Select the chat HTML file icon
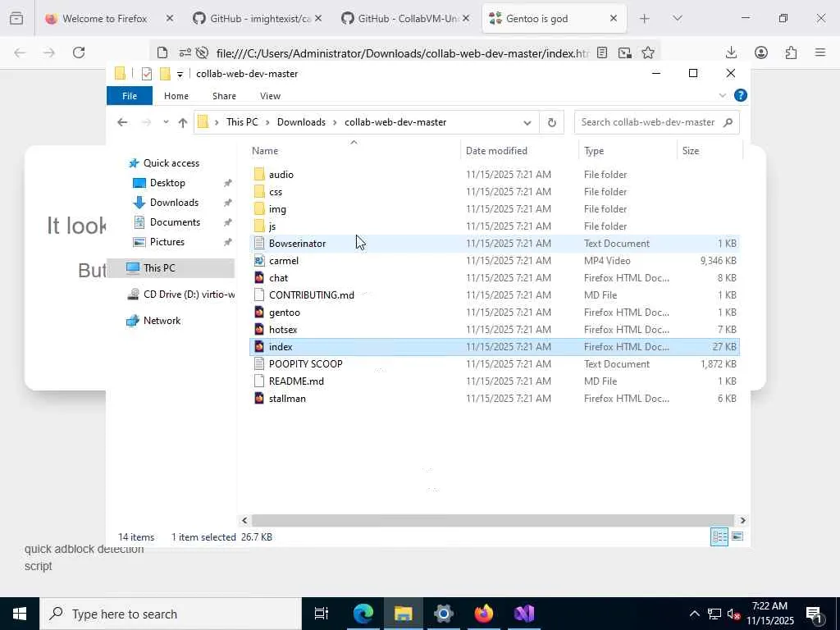Screen dimensions: 840x630 coord(259,277)
